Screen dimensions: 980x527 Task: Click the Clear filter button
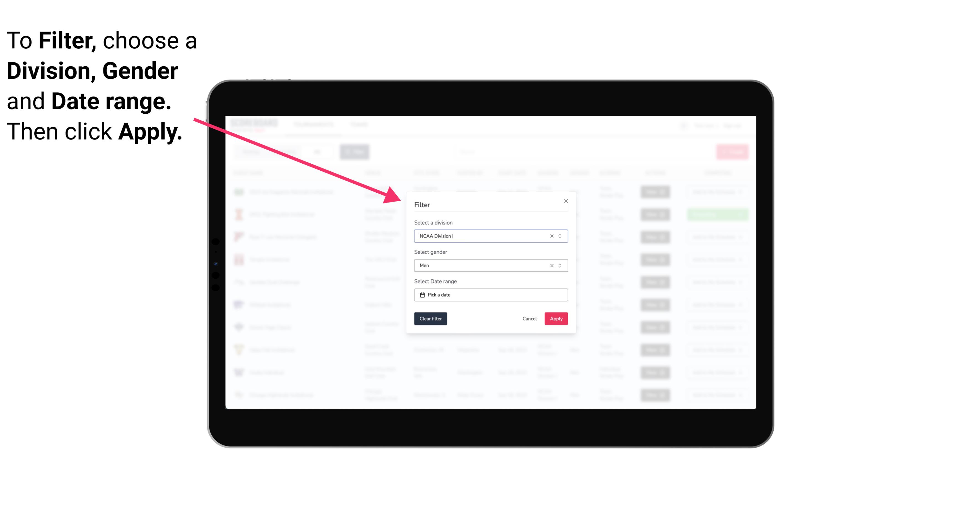tap(431, 319)
